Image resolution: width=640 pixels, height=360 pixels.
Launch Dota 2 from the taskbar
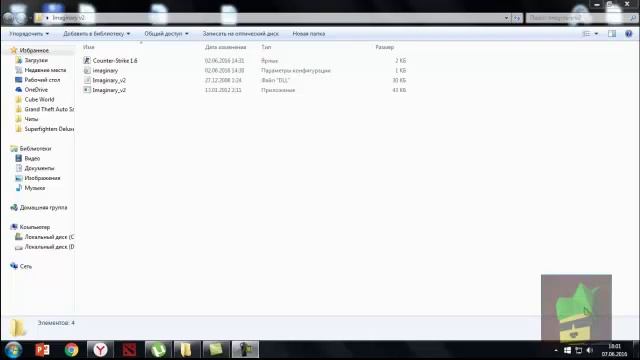tap(129, 350)
